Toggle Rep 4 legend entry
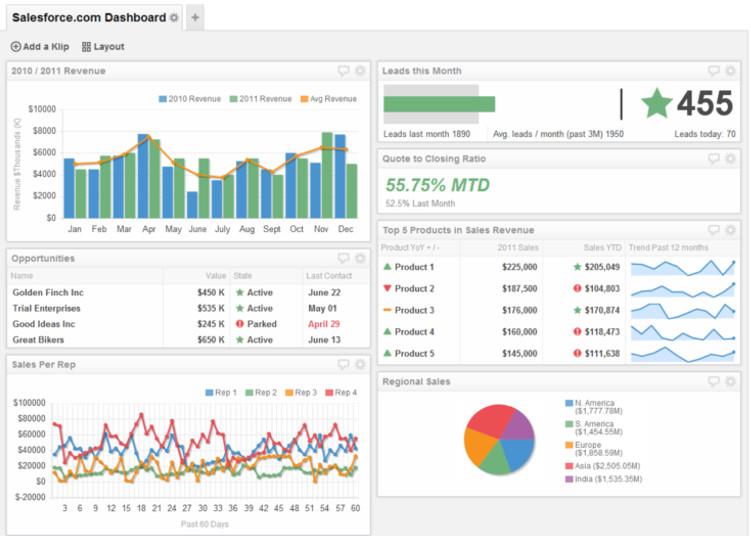This screenshot has width=751, height=536. point(341,392)
